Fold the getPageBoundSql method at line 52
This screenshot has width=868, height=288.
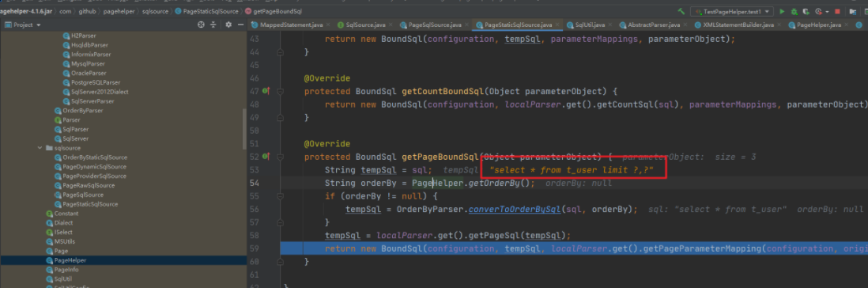[280, 157]
